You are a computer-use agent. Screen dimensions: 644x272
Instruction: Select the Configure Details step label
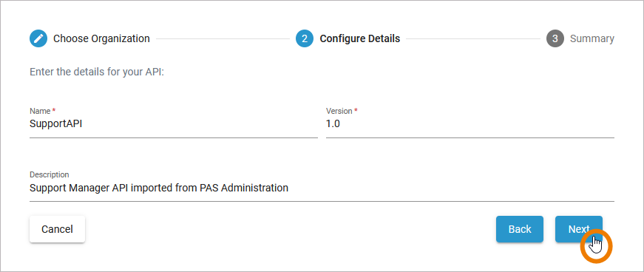[x=360, y=39]
